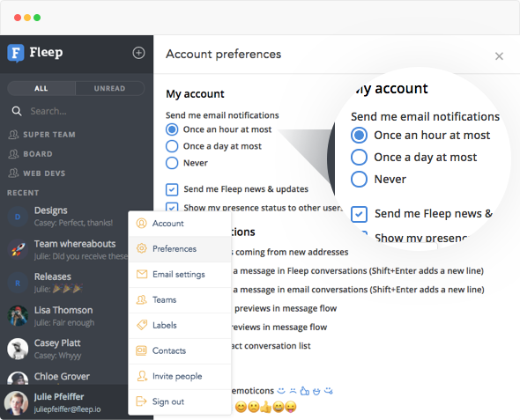The image size is (520, 420).
Task: Open the WEB DEVS team section
Action: [x=44, y=173]
